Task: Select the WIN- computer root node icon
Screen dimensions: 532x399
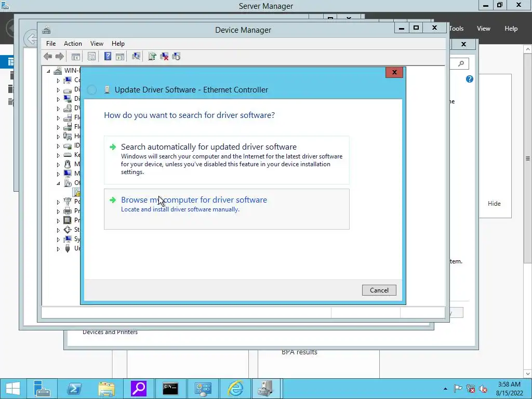Action: tap(58, 71)
